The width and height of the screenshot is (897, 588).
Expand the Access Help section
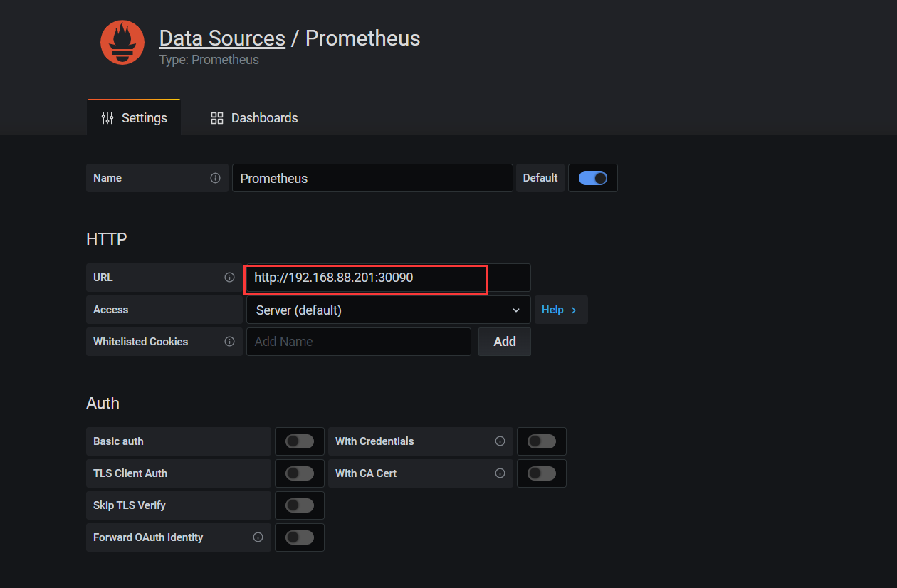(561, 310)
